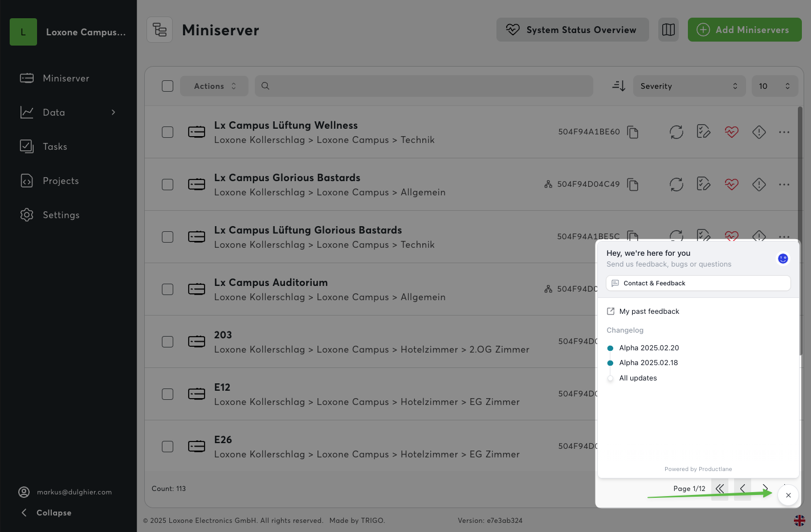811x532 pixels.
Task: Click the miniserver search field
Action: click(423, 86)
